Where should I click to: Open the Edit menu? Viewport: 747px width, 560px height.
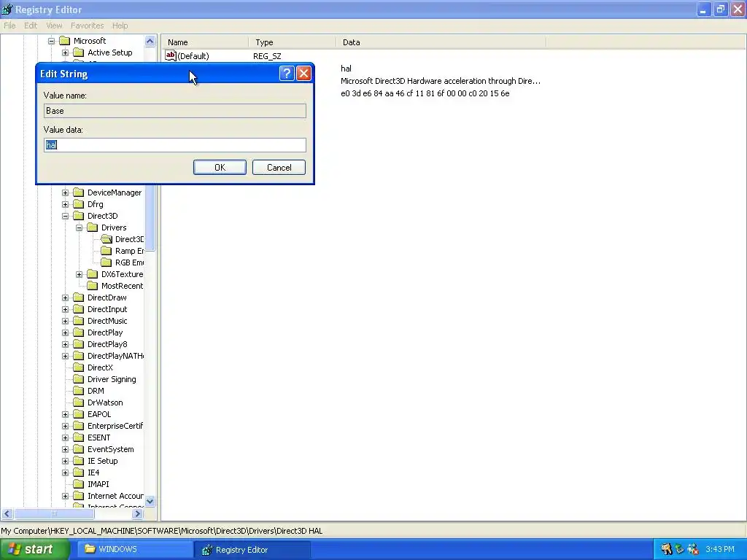tap(31, 26)
